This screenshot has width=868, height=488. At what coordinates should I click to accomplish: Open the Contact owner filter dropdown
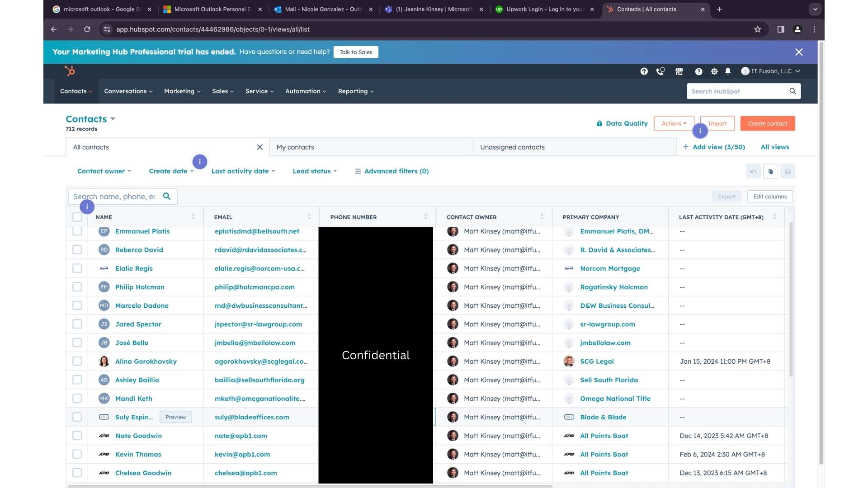click(x=104, y=171)
